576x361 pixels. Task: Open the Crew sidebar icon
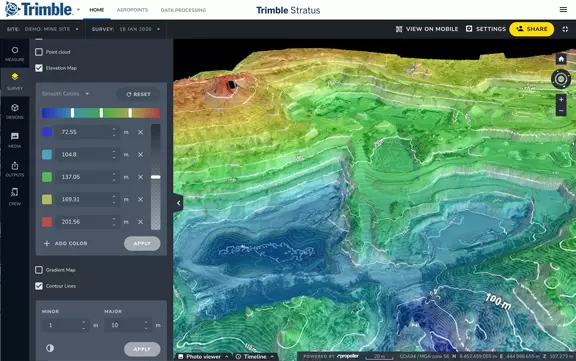pyautogui.click(x=15, y=196)
